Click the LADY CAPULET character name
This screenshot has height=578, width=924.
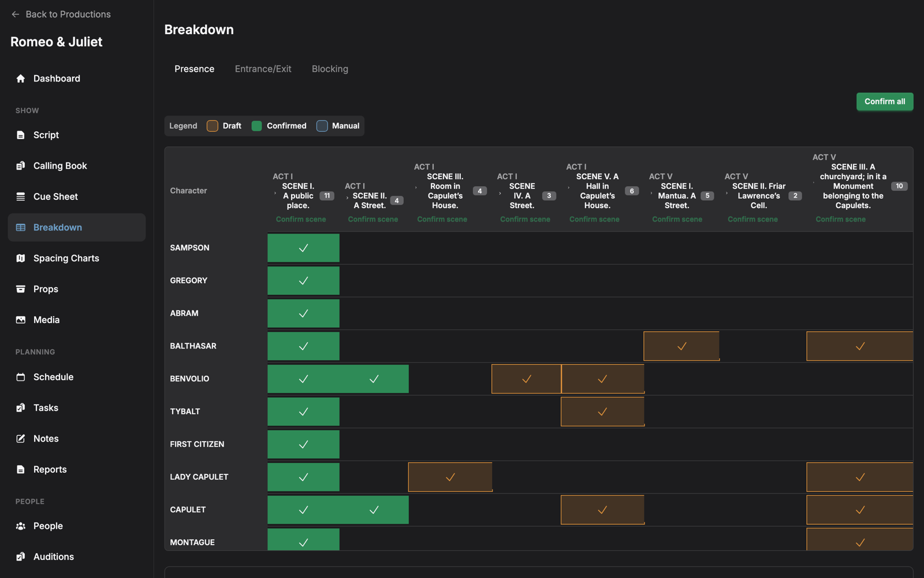tap(199, 477)
